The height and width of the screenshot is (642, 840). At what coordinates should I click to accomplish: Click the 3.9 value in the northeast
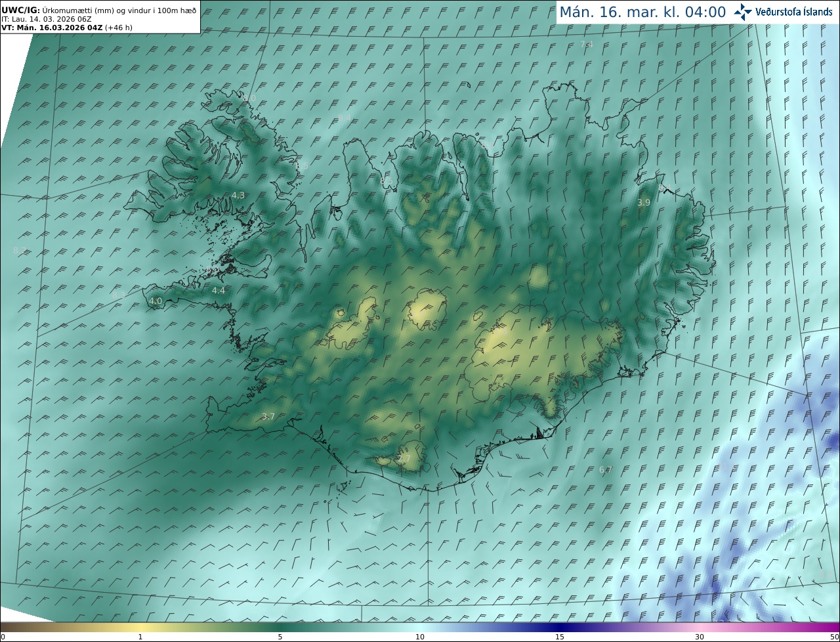[x=644, y=203]
